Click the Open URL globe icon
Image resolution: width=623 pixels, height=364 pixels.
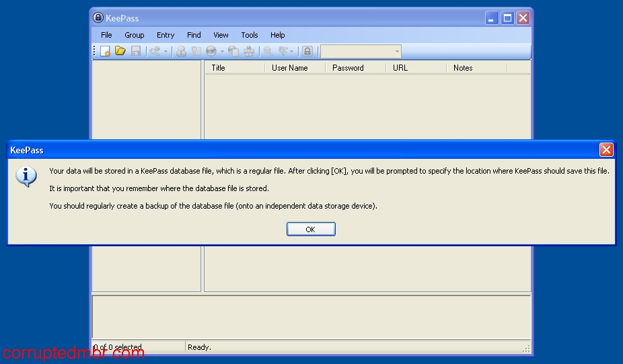coord(211,51)
